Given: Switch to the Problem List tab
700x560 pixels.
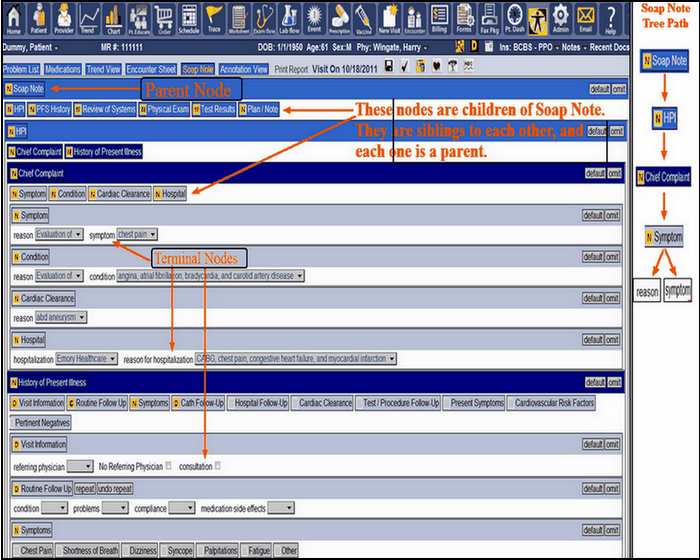Looking at the screenshot, I should (21, 69).
